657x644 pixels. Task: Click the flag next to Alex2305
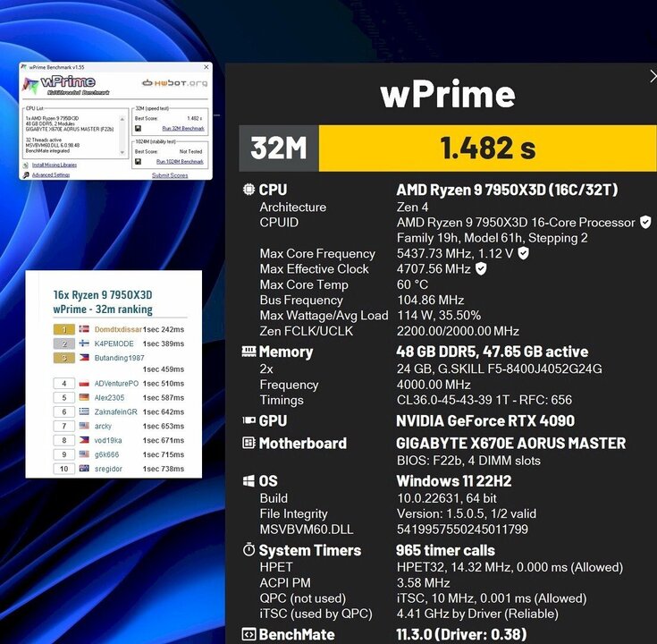pyautogui.click(x=84, y=397)
